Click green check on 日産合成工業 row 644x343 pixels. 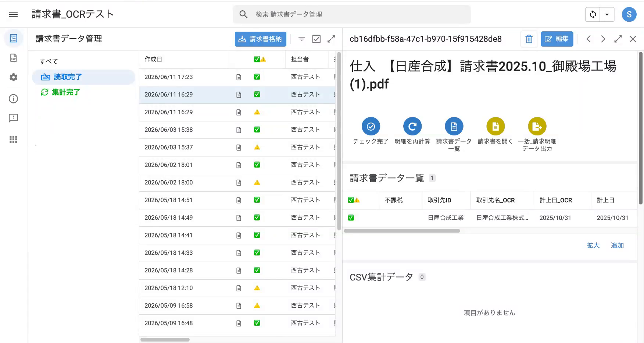(x=351, y=218)
